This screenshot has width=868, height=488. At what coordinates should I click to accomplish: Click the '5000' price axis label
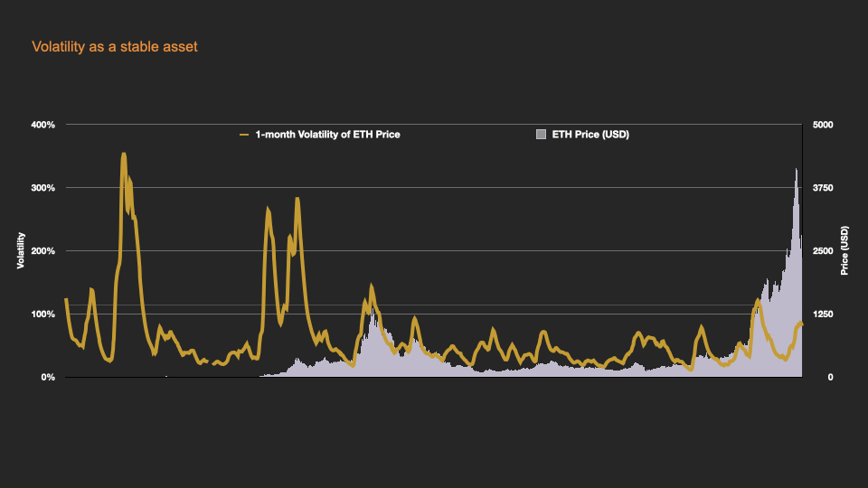point(823,125)
